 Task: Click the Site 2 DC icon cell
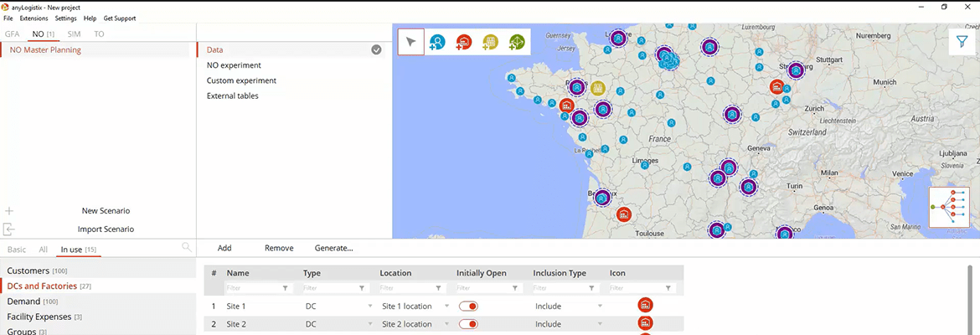pyautogui.click(x=645, y=323)
